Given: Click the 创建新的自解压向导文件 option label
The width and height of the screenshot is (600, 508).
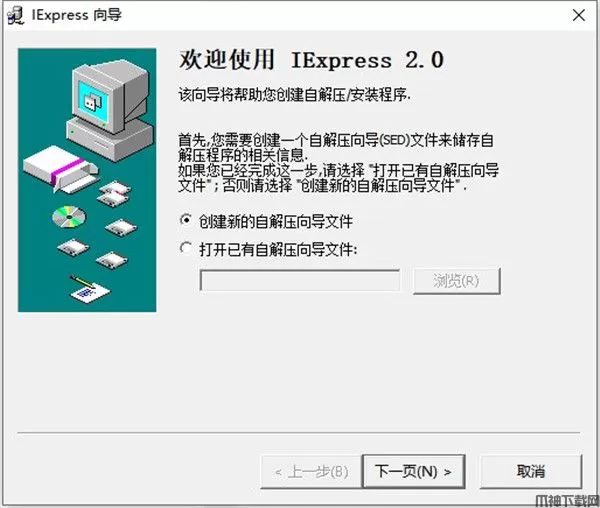Looking at the screenshot, I should click(276, 221).
